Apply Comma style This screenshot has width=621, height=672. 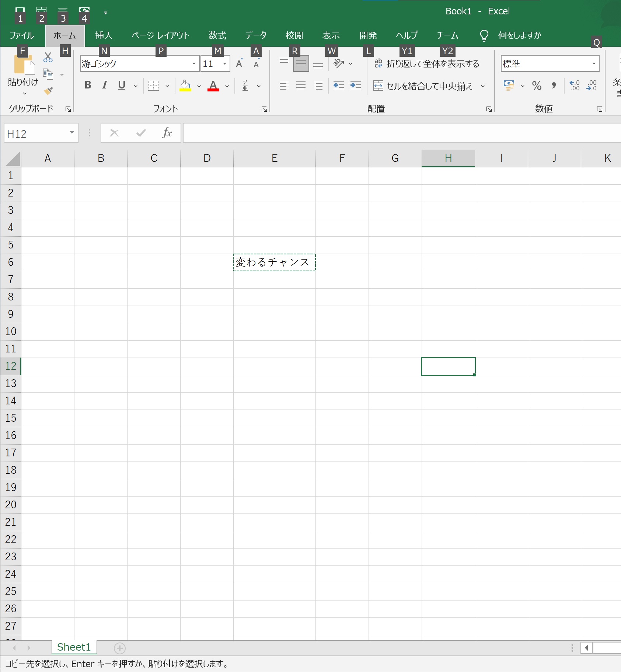pos(554,86)
